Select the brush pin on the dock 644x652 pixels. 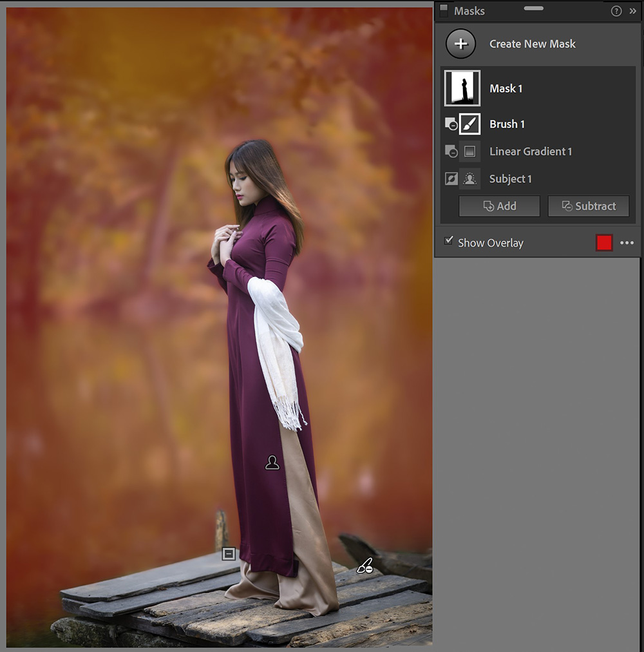point(365,566)
